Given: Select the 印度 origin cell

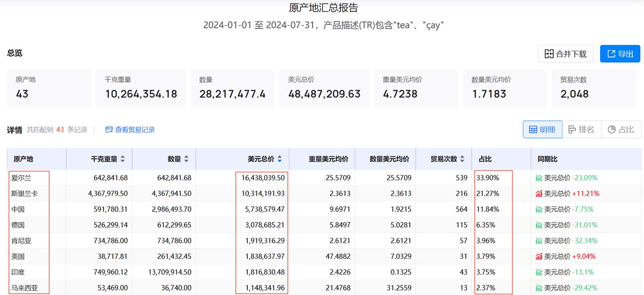Looking at the screenshot, I should pyautogui.click(x=37, y=272).
